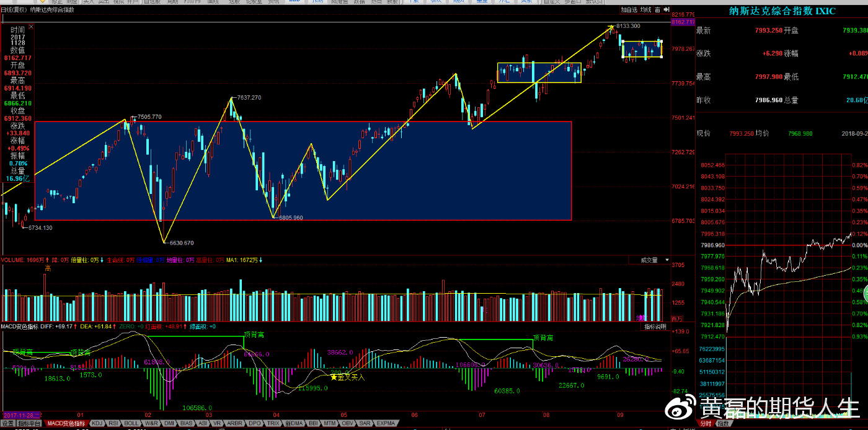Click the 收盘 value 6912.360

[17, 118]
